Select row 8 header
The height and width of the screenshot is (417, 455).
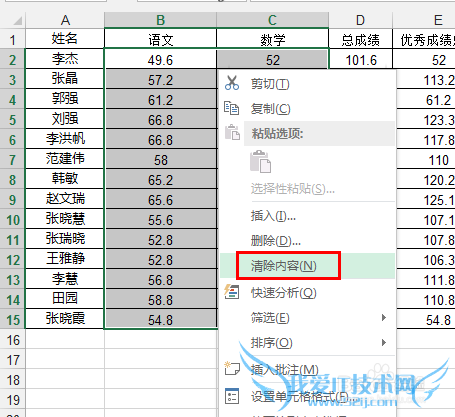tap(12, 180)
